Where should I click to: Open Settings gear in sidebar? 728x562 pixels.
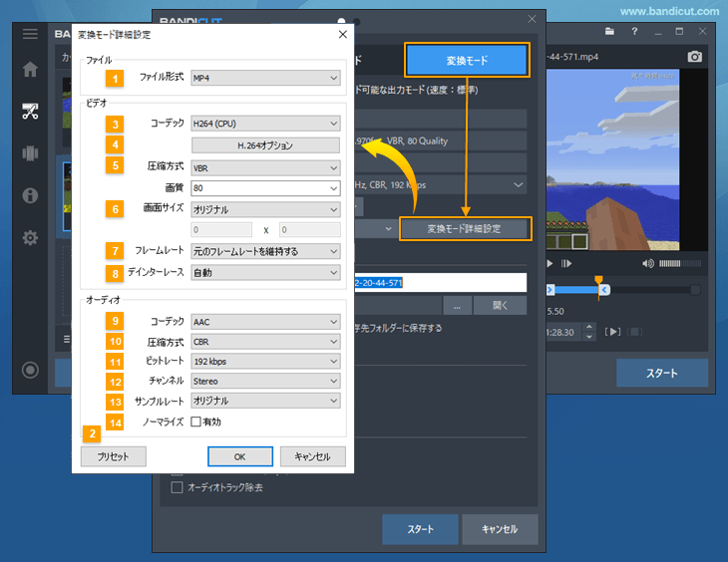[x=30, y=237]
